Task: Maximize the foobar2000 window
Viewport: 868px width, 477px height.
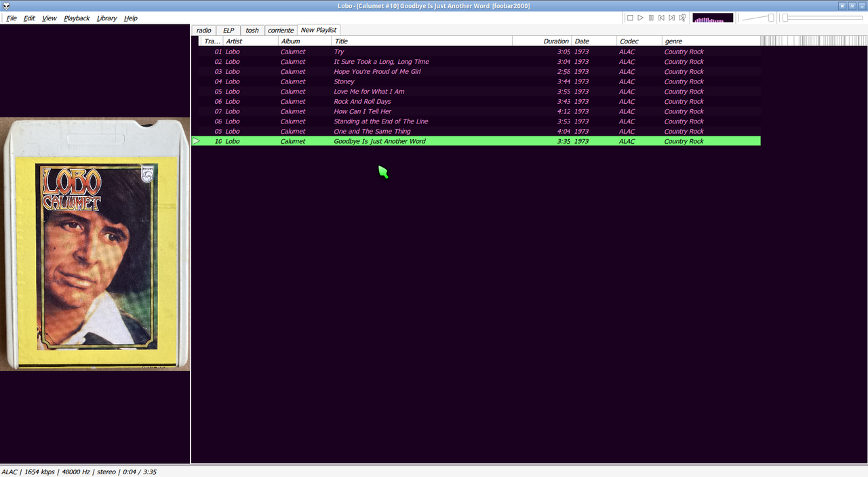Action: pos(852,5)
